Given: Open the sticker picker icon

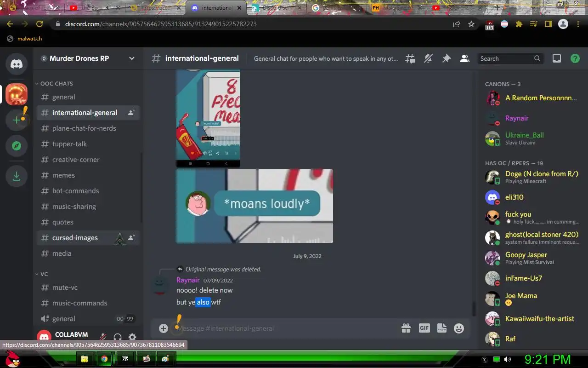Looking at the screenshot, I should tap(441, 328).
